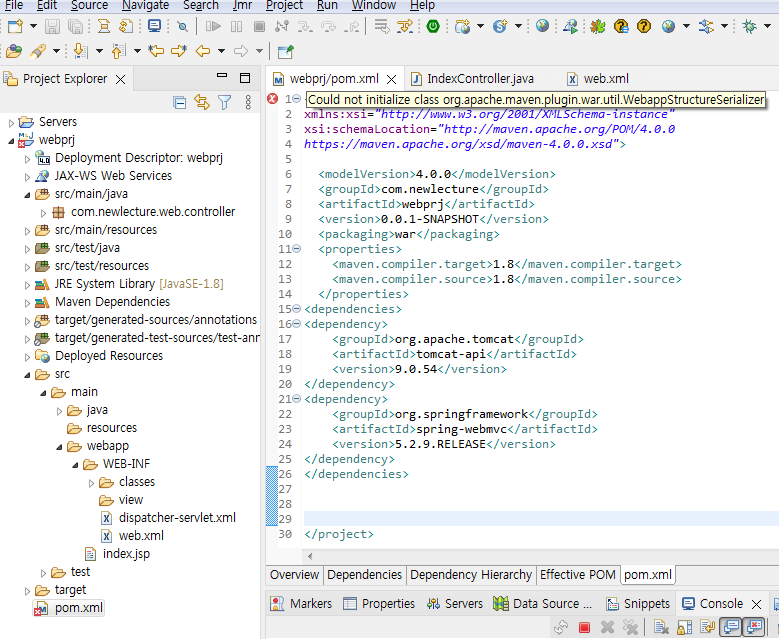Close the Console view
This screenshot has height=639, width=779.
(x=756, y=604)
